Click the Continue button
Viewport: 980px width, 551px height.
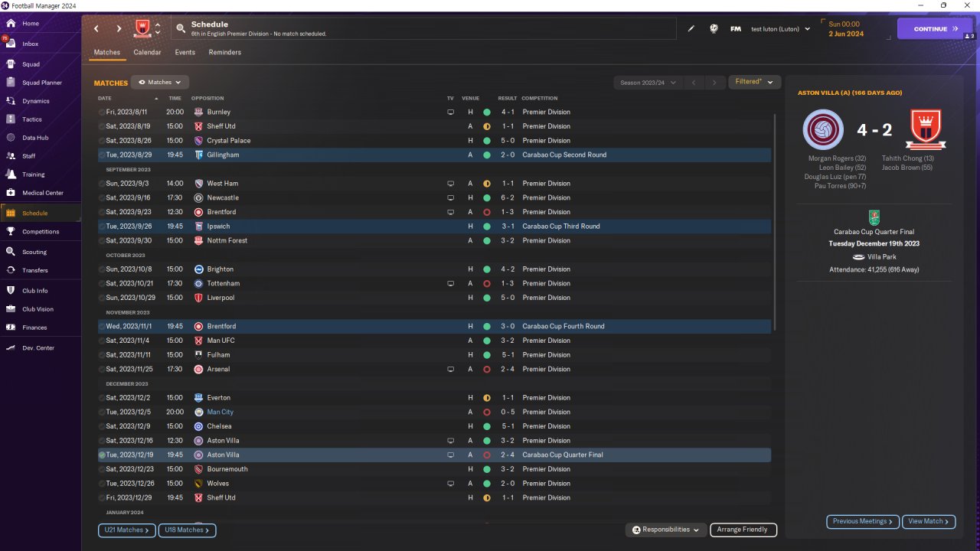935,29
